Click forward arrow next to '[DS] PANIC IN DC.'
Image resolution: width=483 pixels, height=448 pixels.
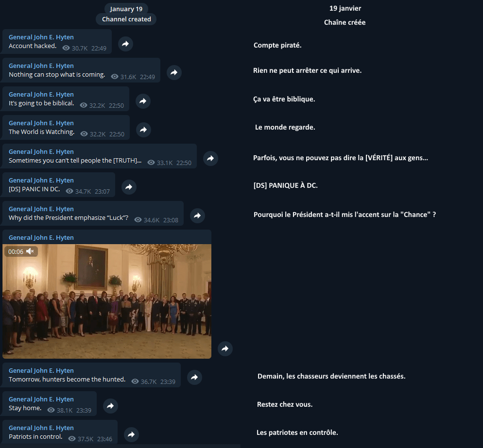click(129, 187)
